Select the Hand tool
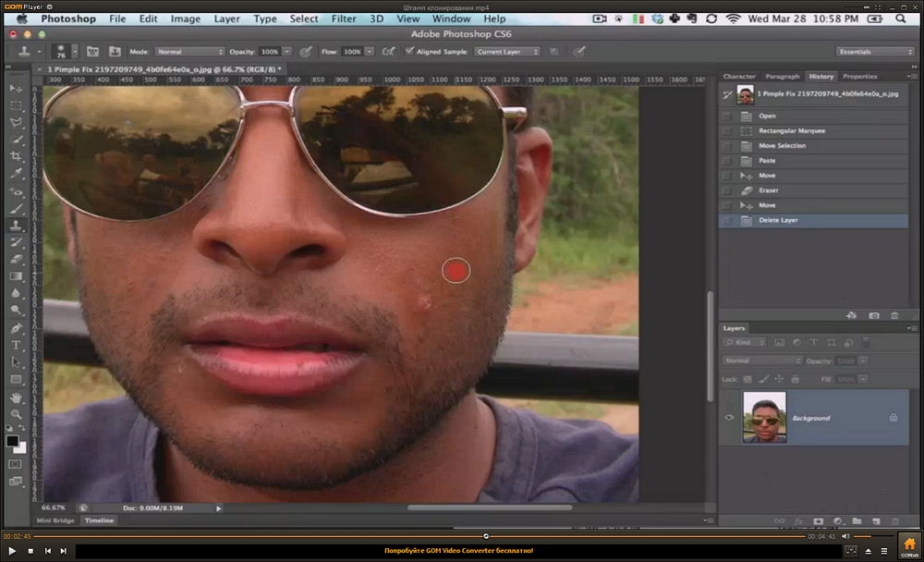 tap(16, 397)
